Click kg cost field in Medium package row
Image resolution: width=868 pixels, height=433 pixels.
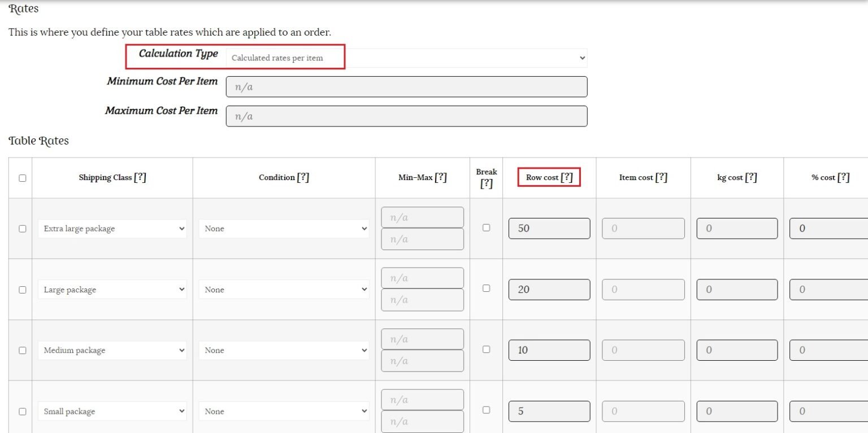point(736,351)
